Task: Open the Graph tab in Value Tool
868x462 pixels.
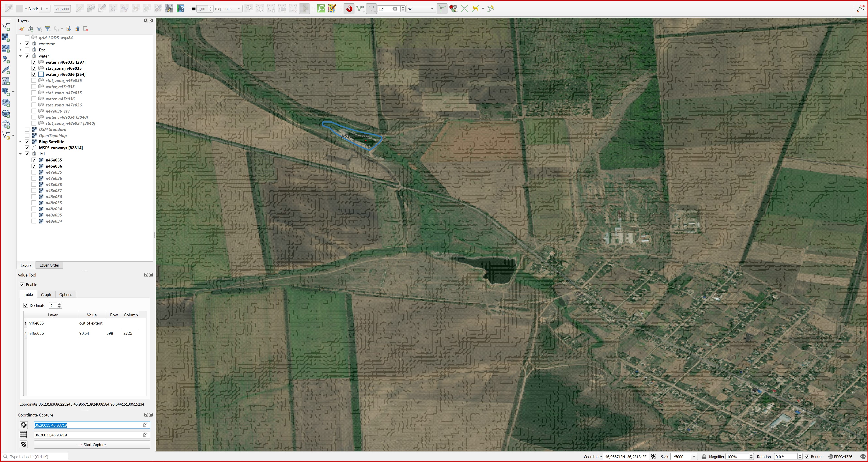Action: pos(46,294)
